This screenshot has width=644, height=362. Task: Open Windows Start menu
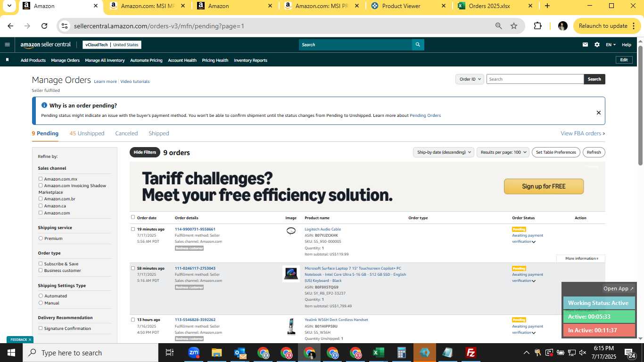(11, 353)
